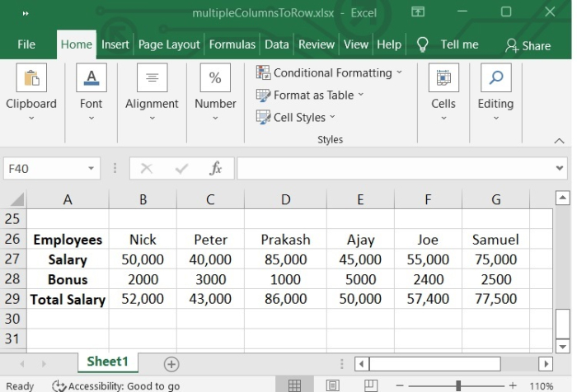Select the cell containing Prakash
Screen dimensions: 577x392
coord(285,240)
